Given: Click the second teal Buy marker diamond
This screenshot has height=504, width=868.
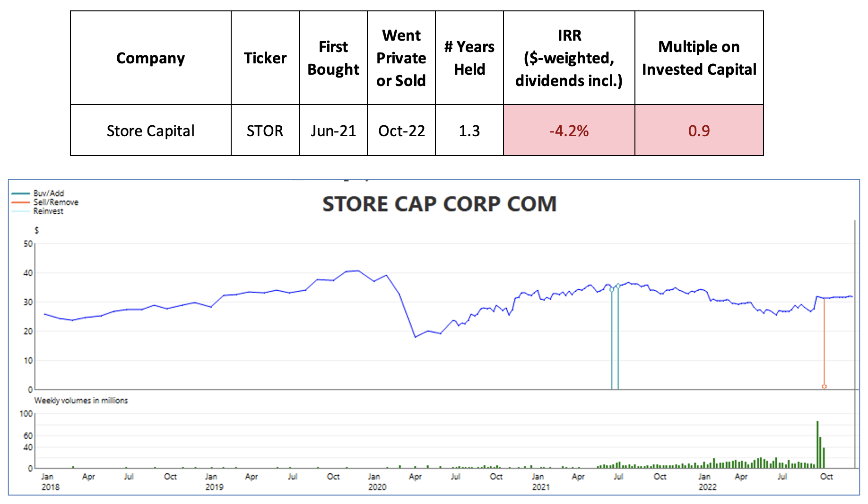Looking at the screenshot, I should click(x=618, y=286).
